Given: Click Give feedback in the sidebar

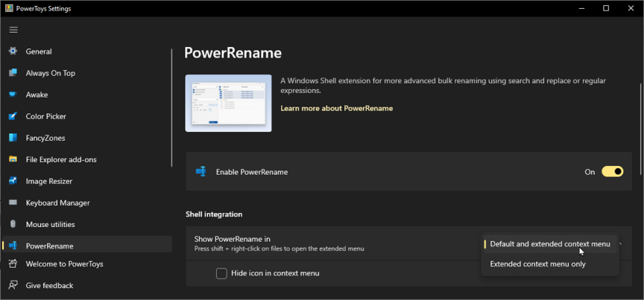Looking at the screenshot, I should (49, 285).
